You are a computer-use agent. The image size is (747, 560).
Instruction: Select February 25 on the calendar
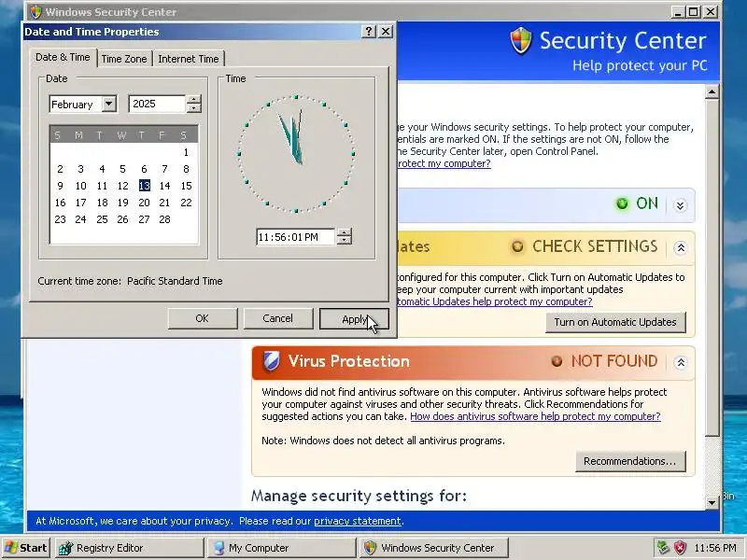pos(102,219)
